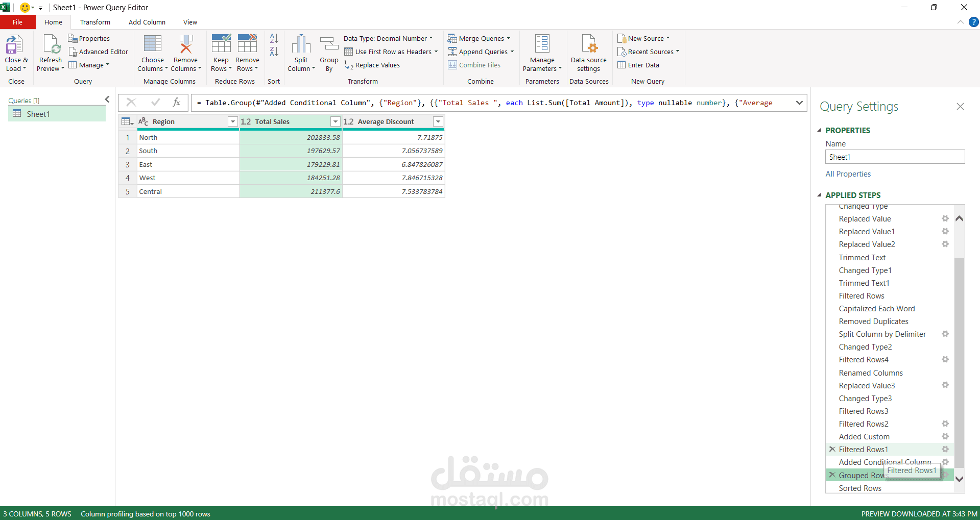Open the Average Discount column filter dropdown
980x520 pixels.
(x=438, y=121)
